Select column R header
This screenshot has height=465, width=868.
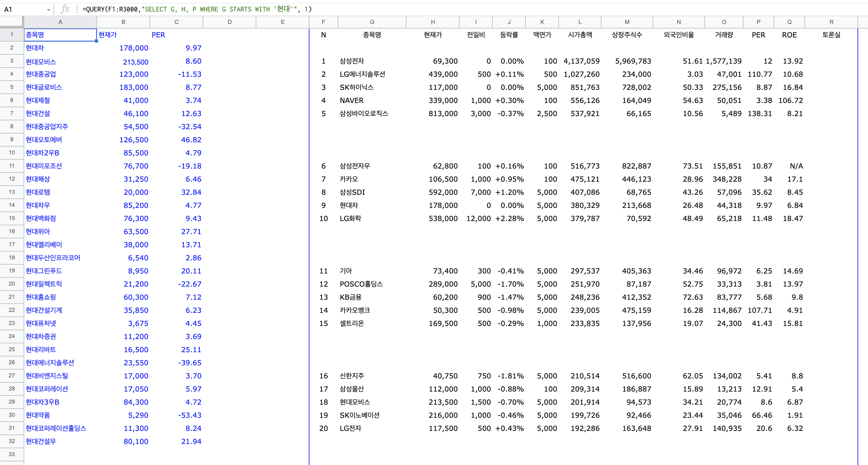point(831,22)
